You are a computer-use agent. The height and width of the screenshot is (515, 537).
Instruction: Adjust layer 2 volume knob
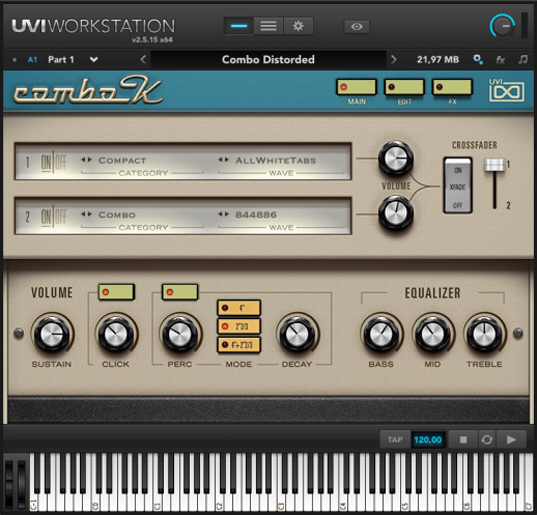click(396, 213)
